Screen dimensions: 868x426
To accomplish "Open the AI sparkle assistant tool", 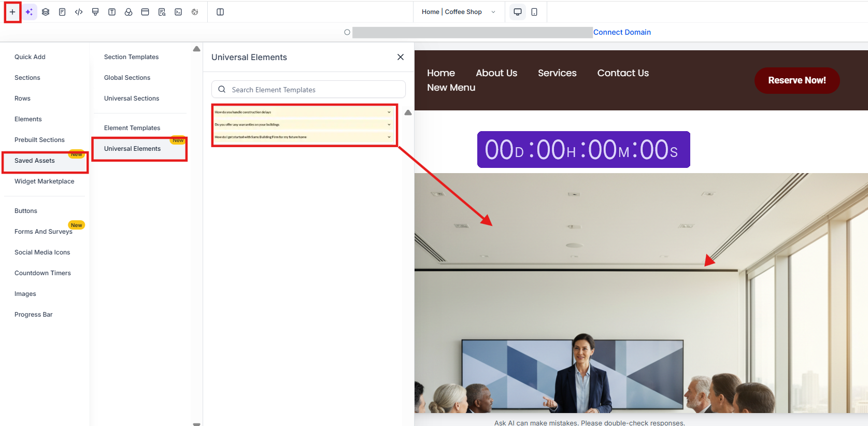I will (x=29, y=12).
